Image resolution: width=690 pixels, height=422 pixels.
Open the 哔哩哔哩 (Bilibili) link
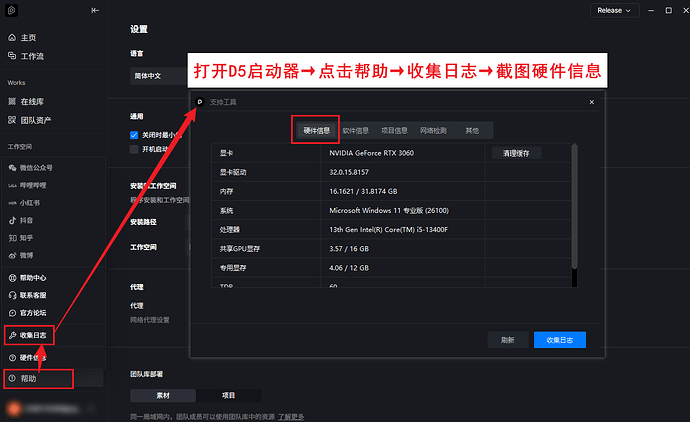point(32,184)
